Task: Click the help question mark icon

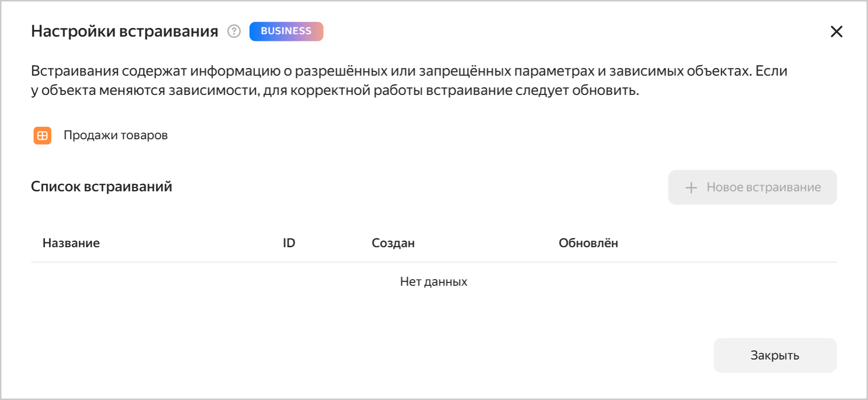Action: coord(234,31)
